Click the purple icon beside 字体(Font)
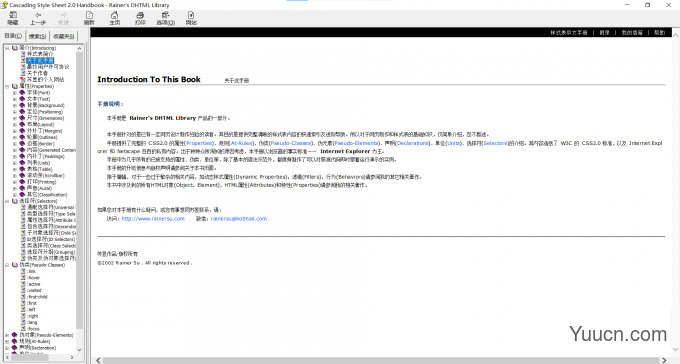This screenshot has height=364, width=680. click(22, 92)
